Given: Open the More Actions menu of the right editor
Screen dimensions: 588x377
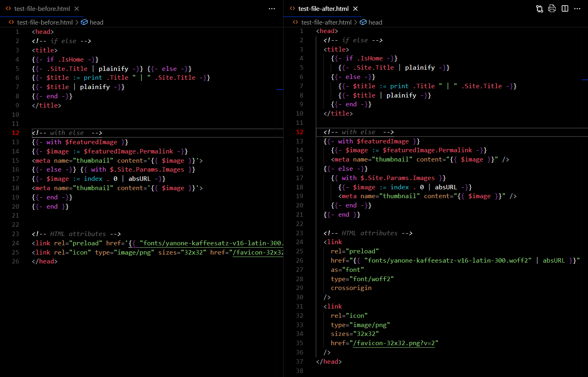Looking at the screenshot, I should tap(577, 8).
